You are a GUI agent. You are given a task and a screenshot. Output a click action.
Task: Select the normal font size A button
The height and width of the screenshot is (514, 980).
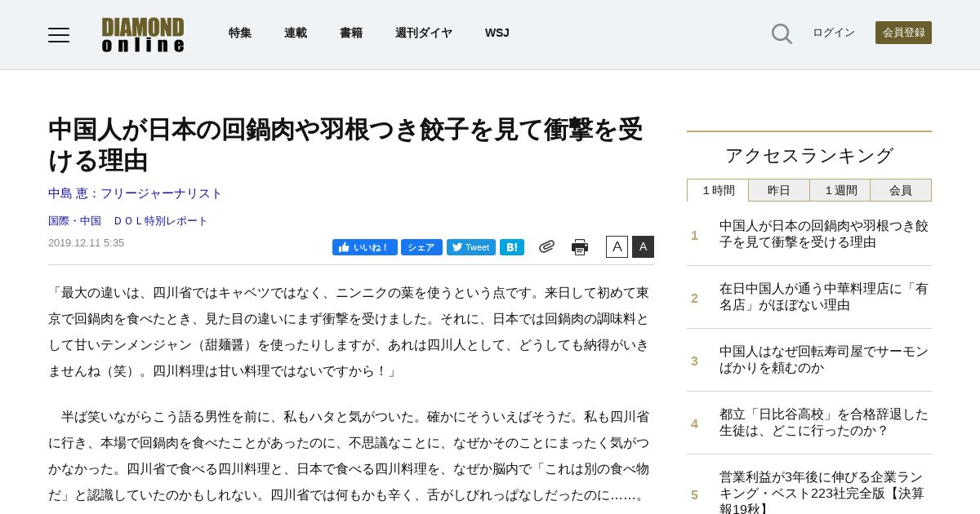[617, 247]
